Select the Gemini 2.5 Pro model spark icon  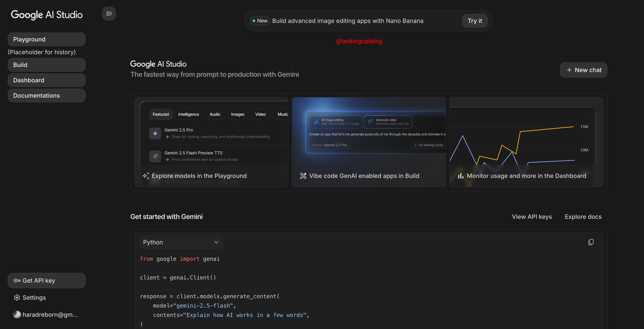point(155,133)
